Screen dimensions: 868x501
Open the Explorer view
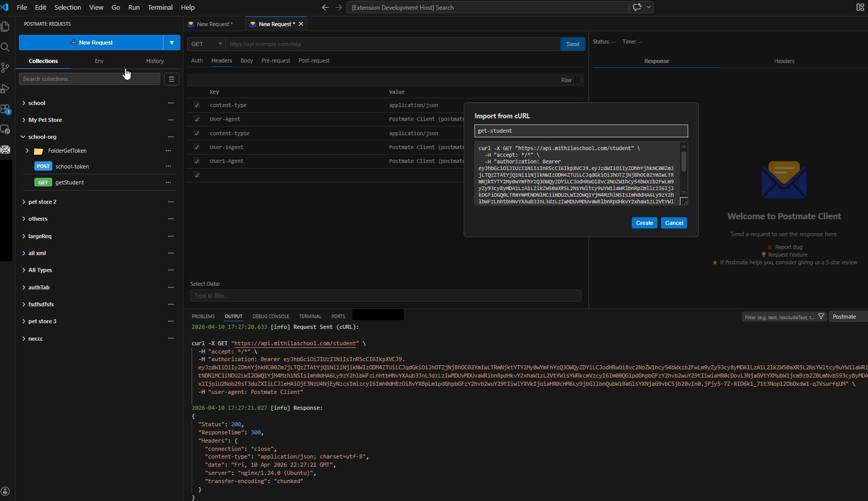pos(6,27)
